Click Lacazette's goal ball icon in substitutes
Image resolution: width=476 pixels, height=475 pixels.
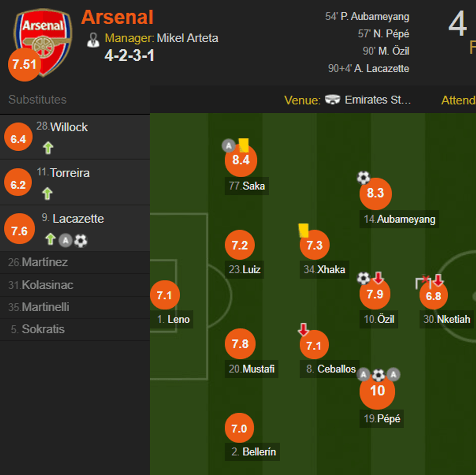click(81, 240)
